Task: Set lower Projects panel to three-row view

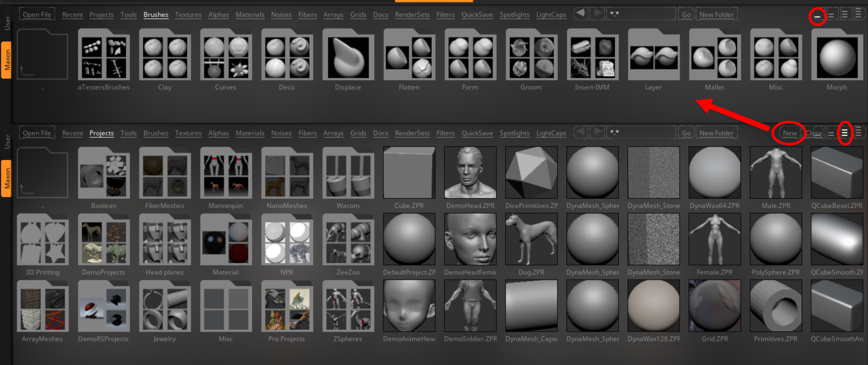Action: pos(844,133)
